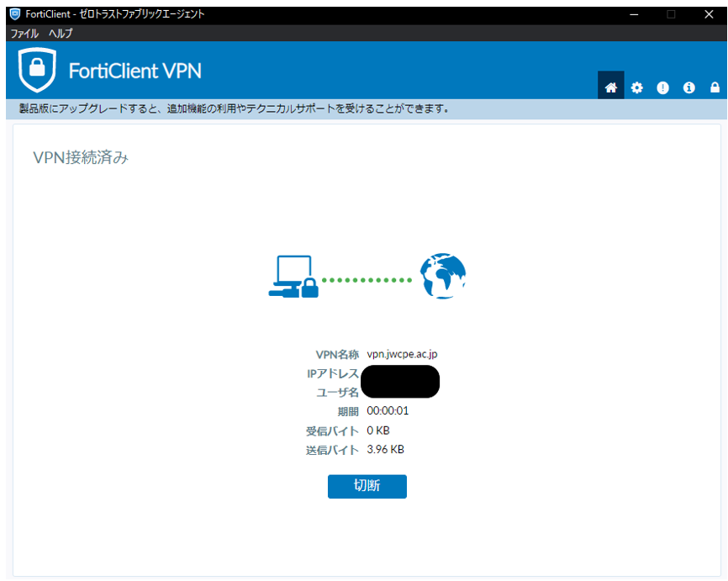Click the duration value 00:00:01
Image resolution: width=728 pixels, height=581 pixels.
coord(388,411)
